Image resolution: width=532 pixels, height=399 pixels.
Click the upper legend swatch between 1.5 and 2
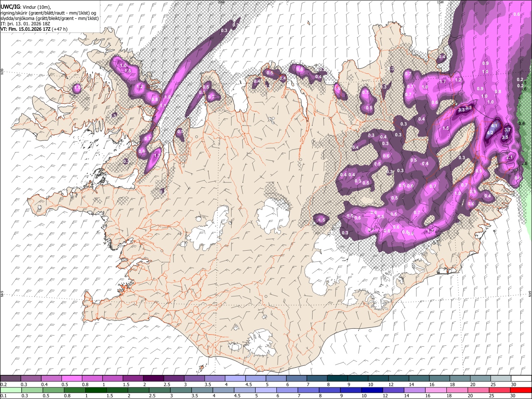[133, 378]
